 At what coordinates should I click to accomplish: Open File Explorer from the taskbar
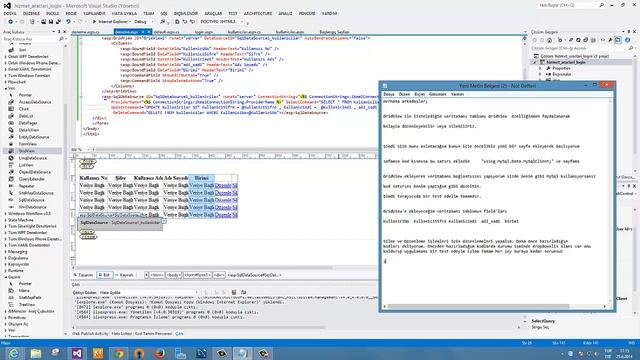36,353
